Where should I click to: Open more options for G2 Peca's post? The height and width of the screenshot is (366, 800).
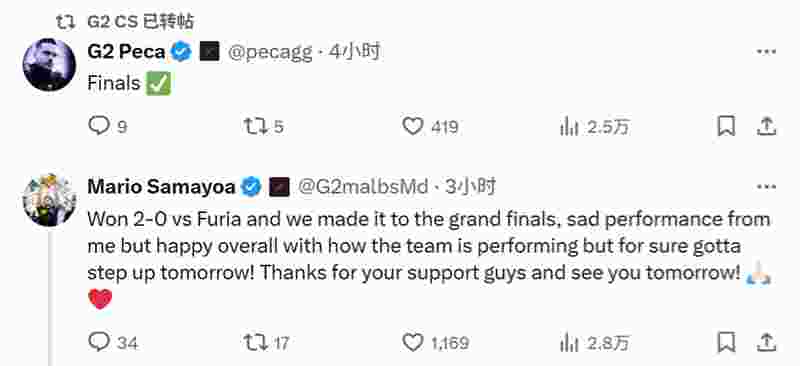tap(766, 52)
